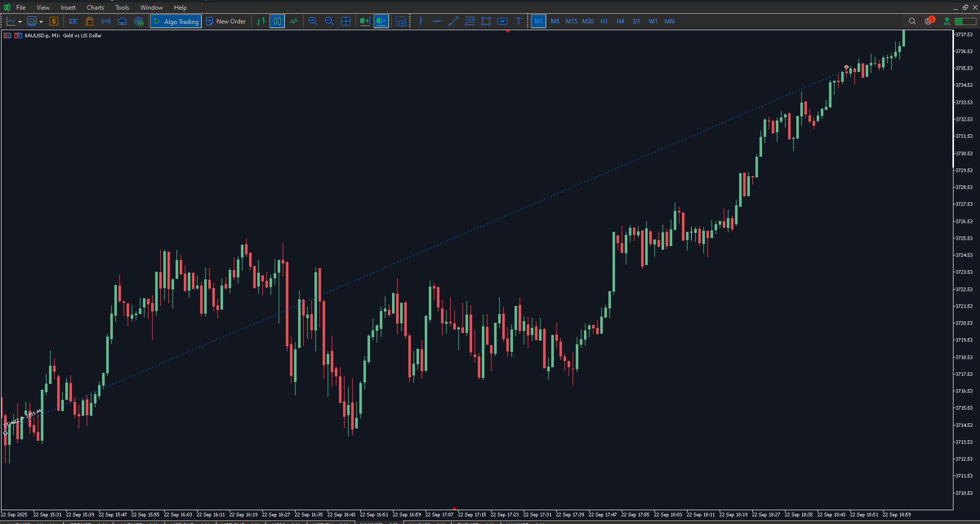Open the Charts menu
980x524 pixels.
[x=95, y=8]
